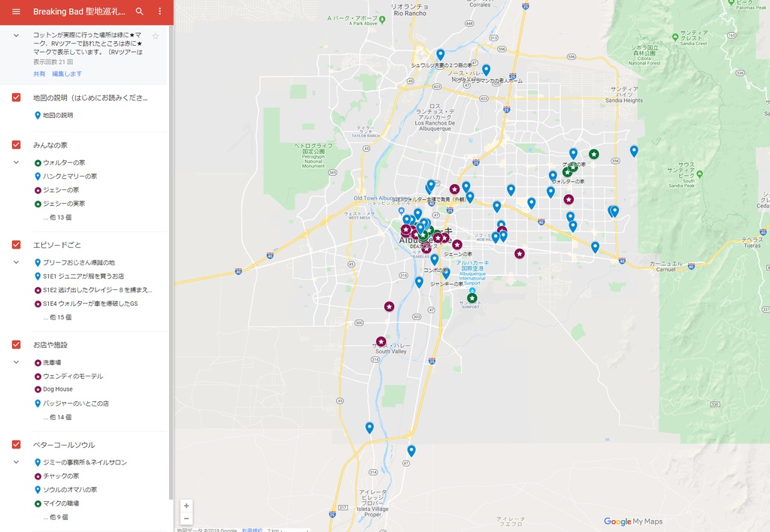
Task: Open the search icon in the red header
Action: point(139,12)
